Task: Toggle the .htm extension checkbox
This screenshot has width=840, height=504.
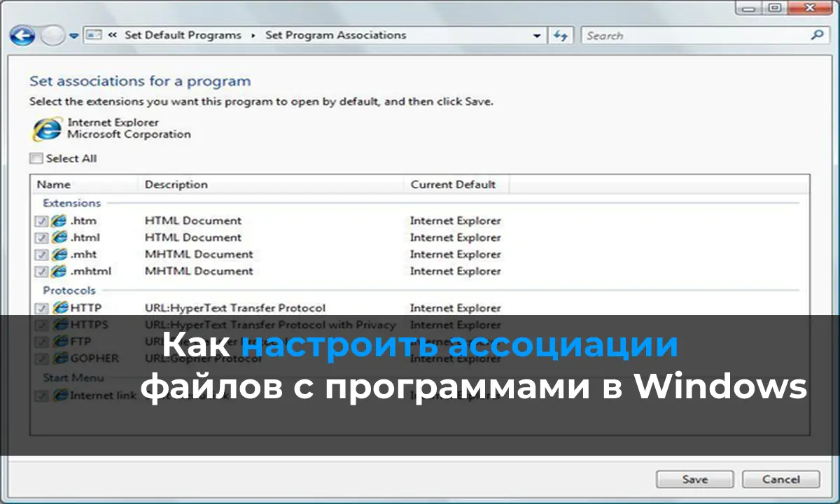Action: (41, 221)
